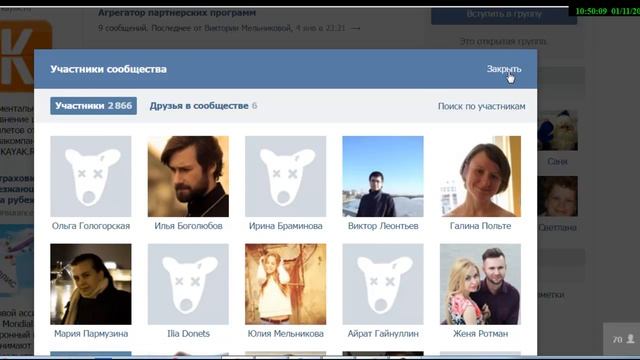This screenshot has height=360, width=640.
Task: Open Ольга Гологорская placeholder avatar
Action: 91,176
